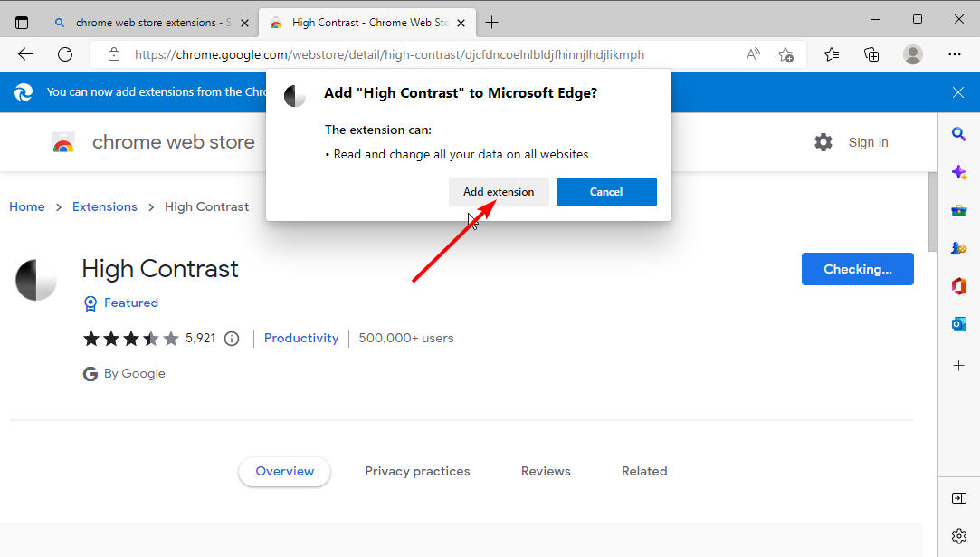Reload the current page
980x557 pixels.
tap(64, 54)
